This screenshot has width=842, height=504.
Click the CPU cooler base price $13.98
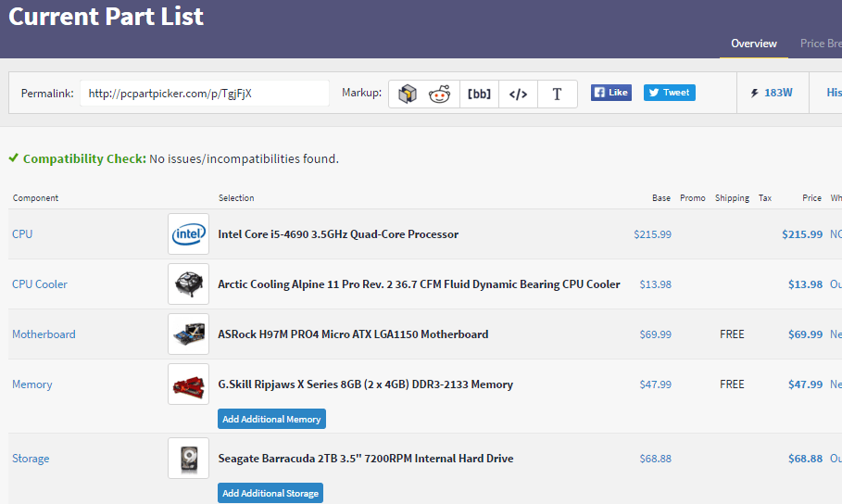point(656,284)
